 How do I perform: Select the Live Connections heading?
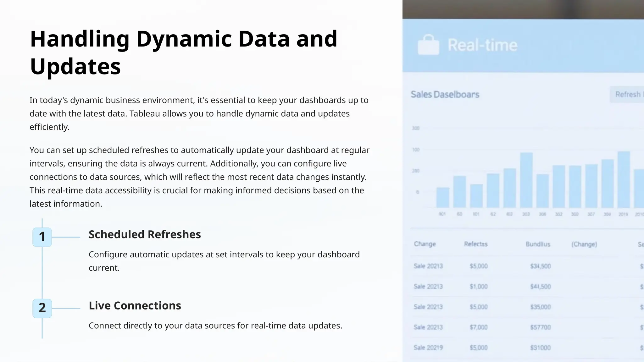click(x=135, y=305)
